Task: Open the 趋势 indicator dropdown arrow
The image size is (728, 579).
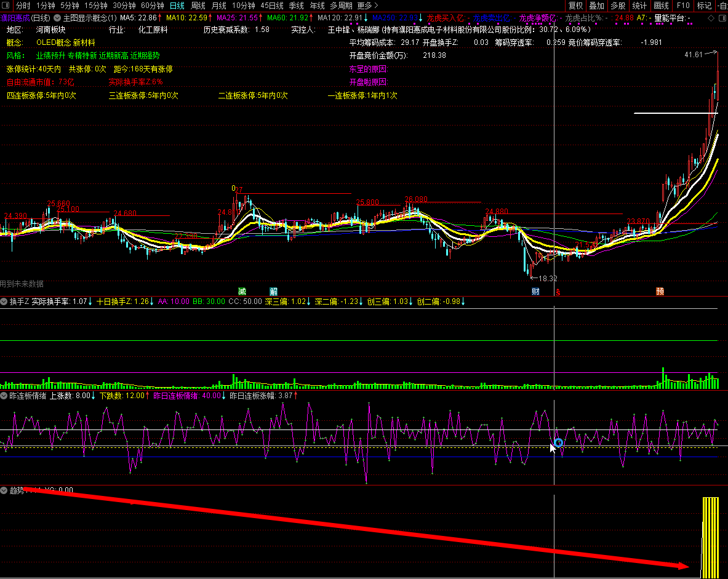Action: coord(4,490)
